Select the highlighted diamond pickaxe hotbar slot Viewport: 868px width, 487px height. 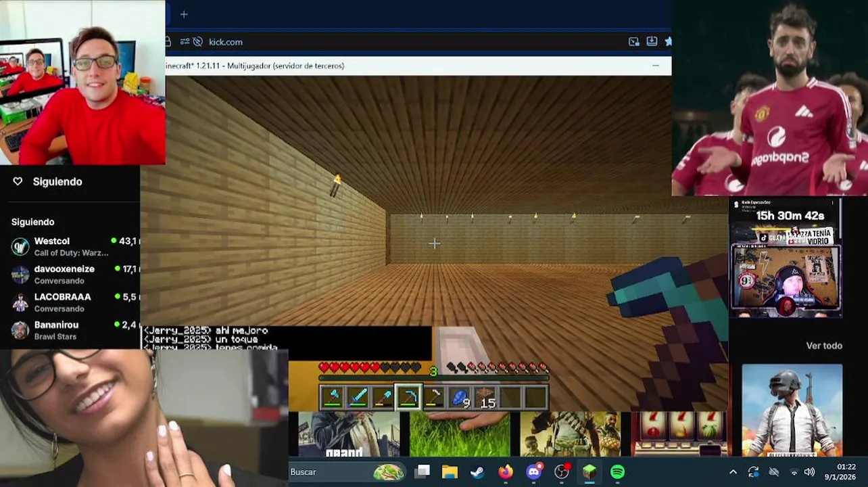coord(408,398)
